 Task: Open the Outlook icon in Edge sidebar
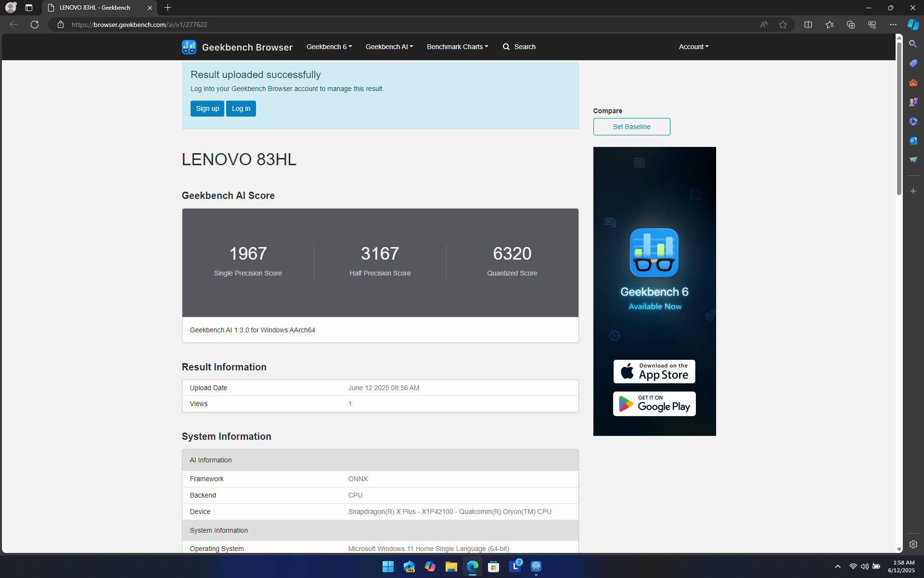913,141
